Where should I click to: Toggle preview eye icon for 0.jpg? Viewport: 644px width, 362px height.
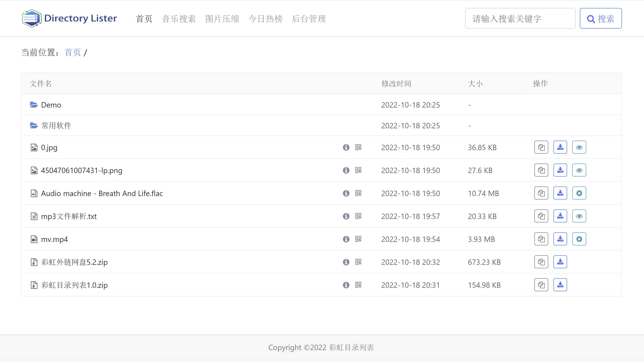point(579,147)
